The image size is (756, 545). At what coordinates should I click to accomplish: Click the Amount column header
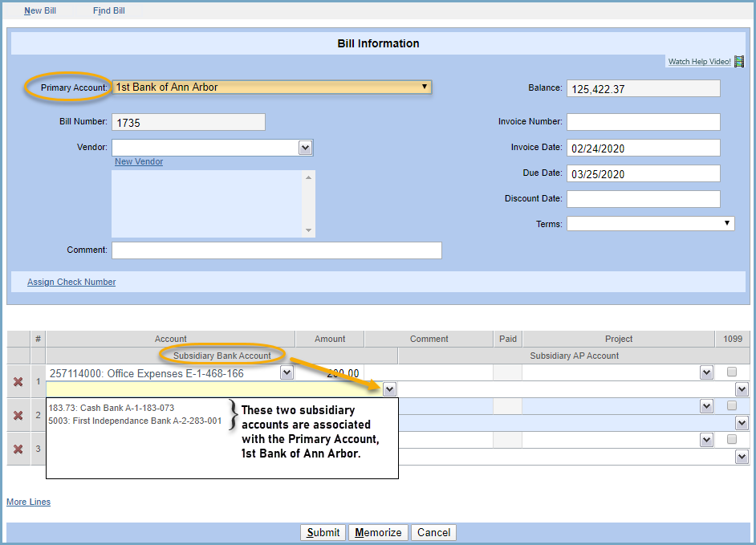(x=330, y=339)
